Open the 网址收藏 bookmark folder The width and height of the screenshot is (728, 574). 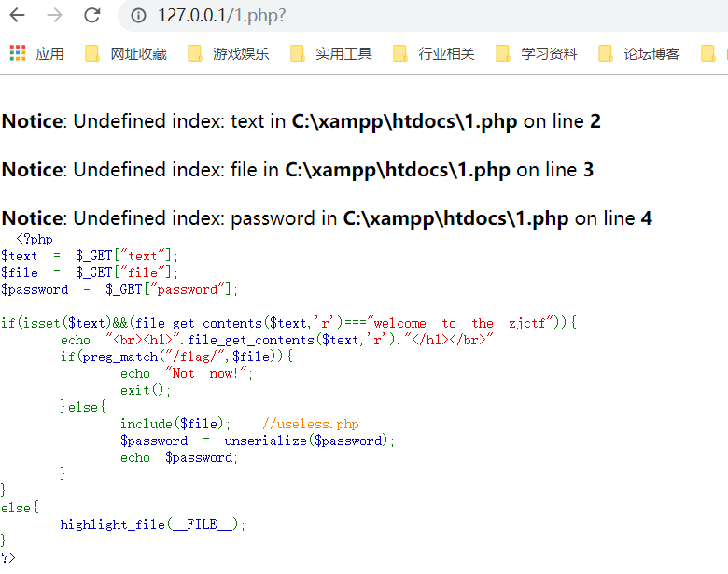click(126, 53)
